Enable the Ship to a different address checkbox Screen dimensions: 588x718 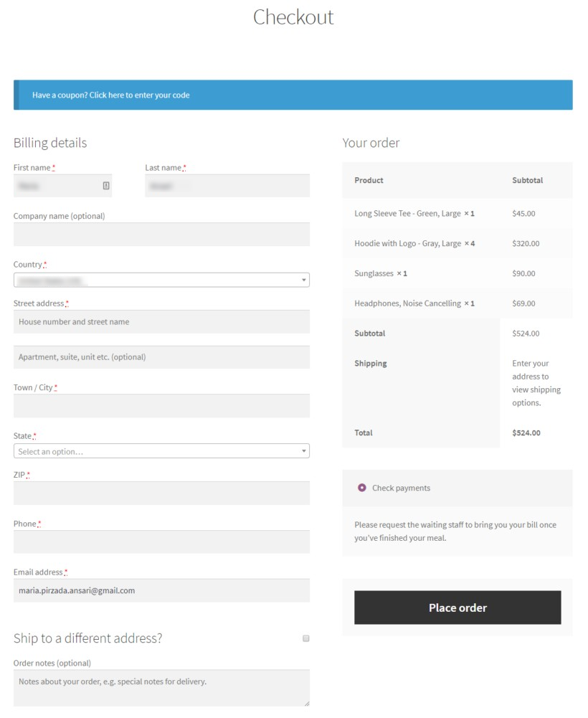tap(306, 637)
